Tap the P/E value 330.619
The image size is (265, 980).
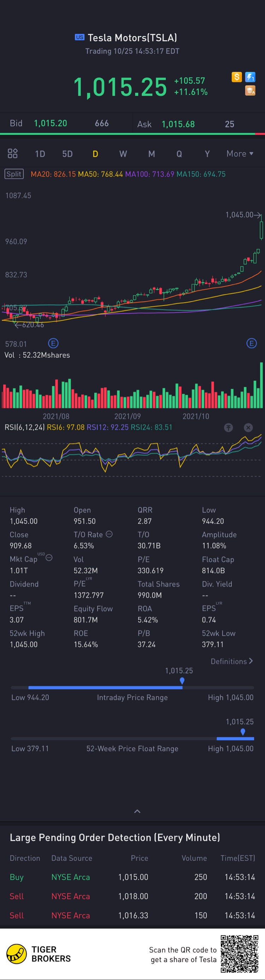[150, 571]
